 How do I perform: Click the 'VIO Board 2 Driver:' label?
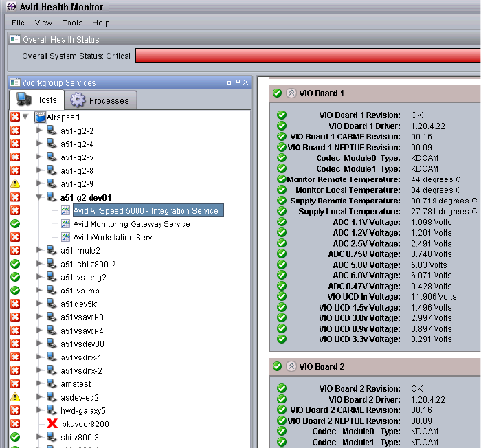point(364,399)
